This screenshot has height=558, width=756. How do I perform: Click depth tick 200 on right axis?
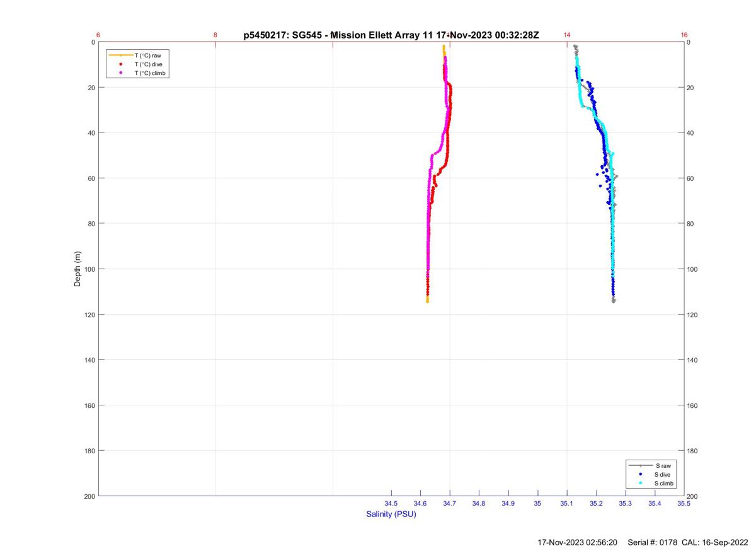(693, 496)
